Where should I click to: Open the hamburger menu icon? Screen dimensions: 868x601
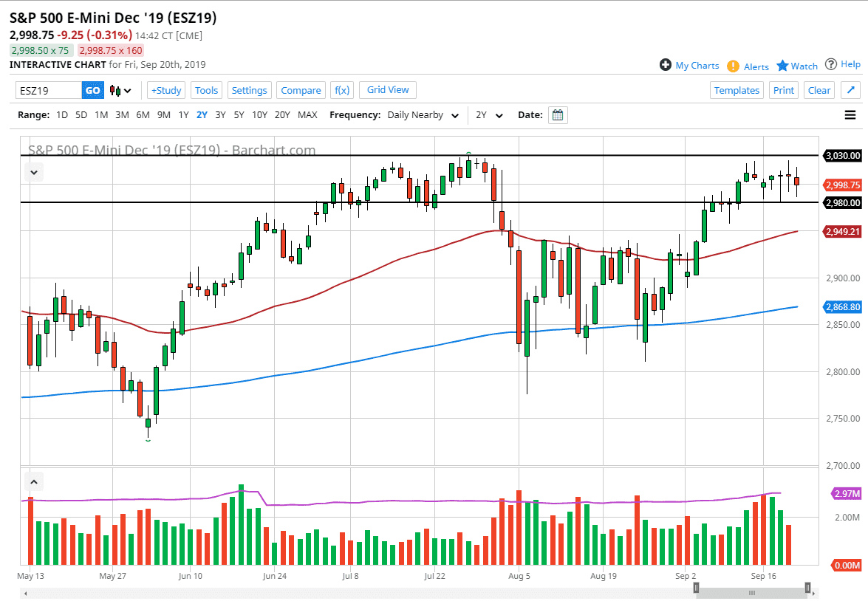point(850,115)
